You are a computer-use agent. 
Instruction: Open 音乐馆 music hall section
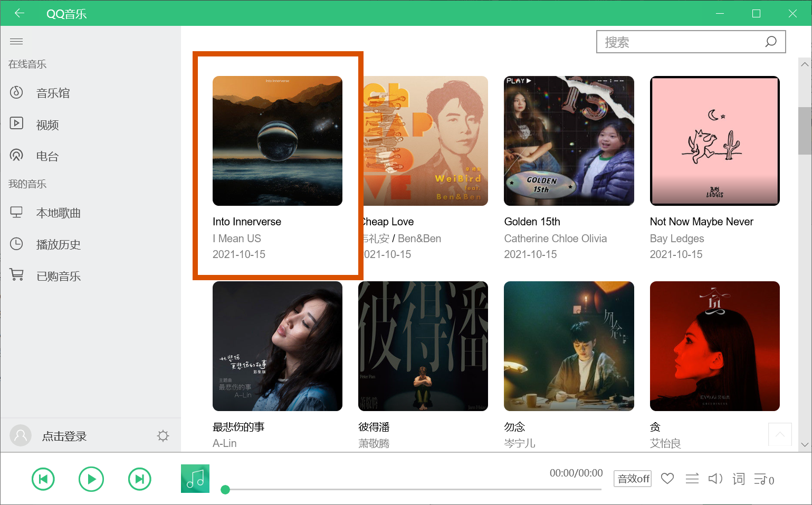point(53,93)
